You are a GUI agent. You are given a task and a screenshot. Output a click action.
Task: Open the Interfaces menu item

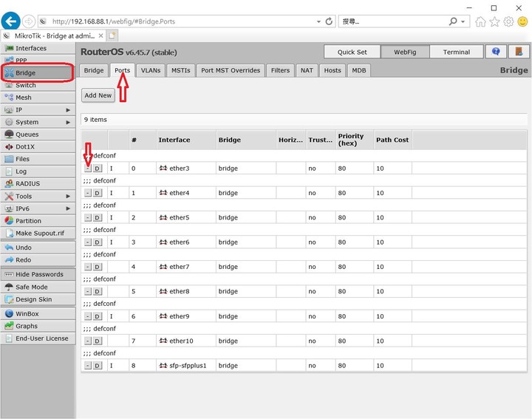pos(38,48)
